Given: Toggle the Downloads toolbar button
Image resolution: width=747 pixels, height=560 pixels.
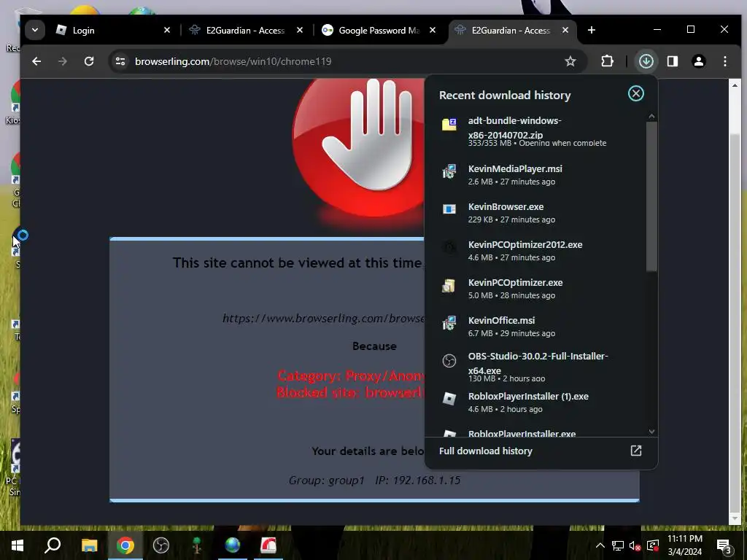Looking at the screenshot, I should click(646, 61).
